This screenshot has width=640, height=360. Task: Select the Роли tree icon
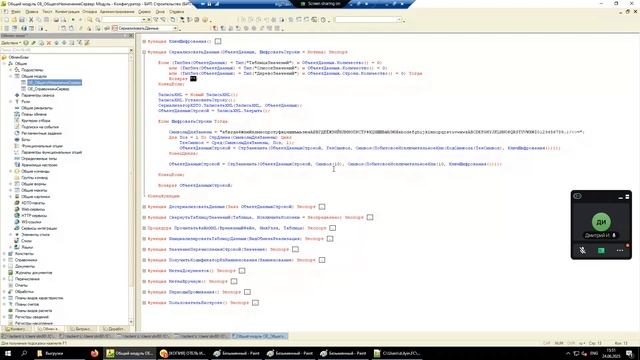tap(17, 101)
